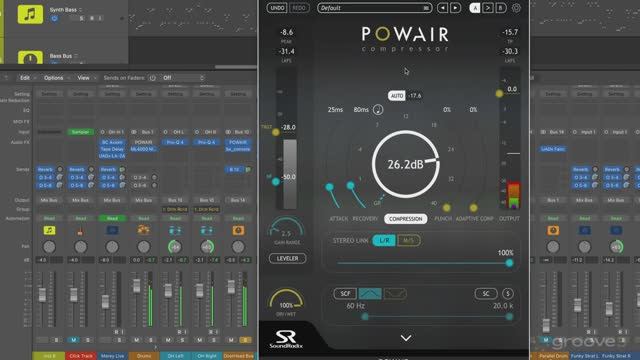
Task: Click the REDO button
Action: pos(299,8)
